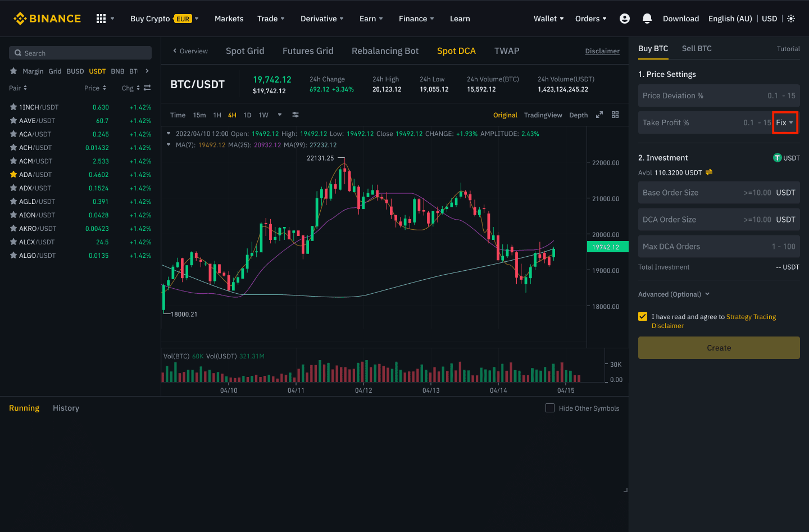Click the DCA Order Size input field
This screenshot has width=809, height=532.
(x=719, y=219)
